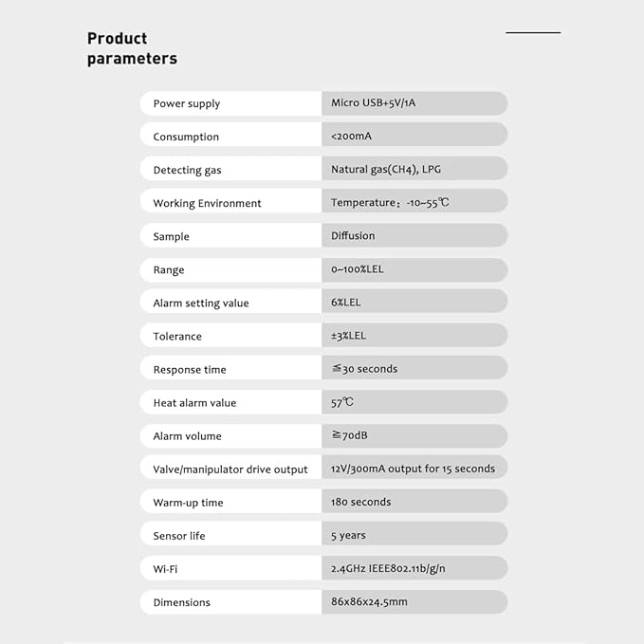Click the "Product parameters" heading
This screenshot has height=644, width=644.
coord(132,48)
